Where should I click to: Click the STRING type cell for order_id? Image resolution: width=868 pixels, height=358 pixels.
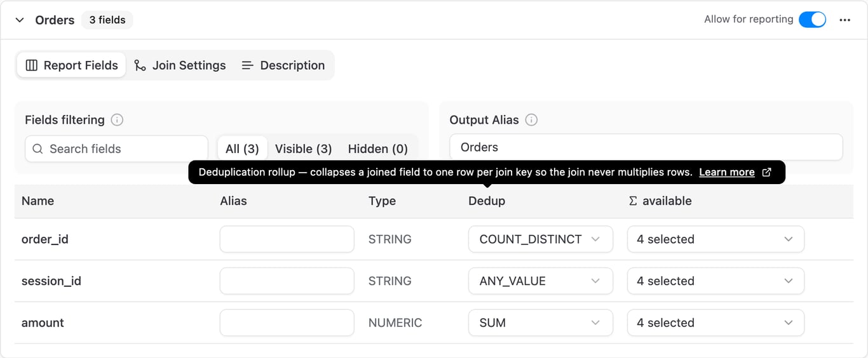pyautogui.click(x=390, y=239)
